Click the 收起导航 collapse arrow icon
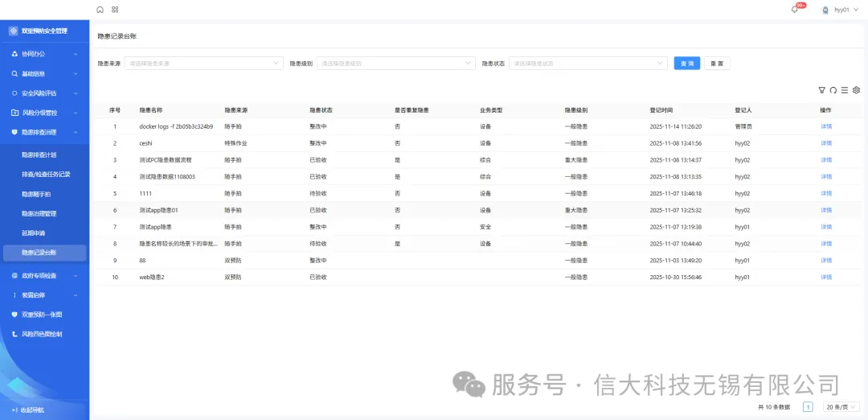The width and height of the screenshot is (868, 420). coord(14,410)
